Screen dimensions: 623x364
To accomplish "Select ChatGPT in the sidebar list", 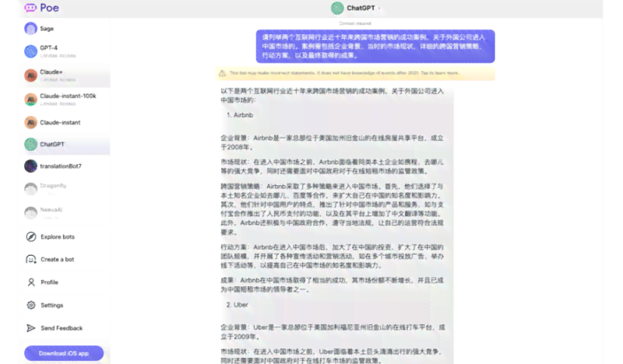I will coord(65,144).
